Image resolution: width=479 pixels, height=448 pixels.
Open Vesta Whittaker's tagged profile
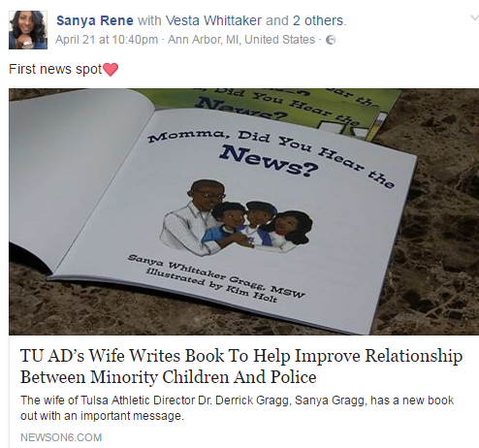[213, 20]
